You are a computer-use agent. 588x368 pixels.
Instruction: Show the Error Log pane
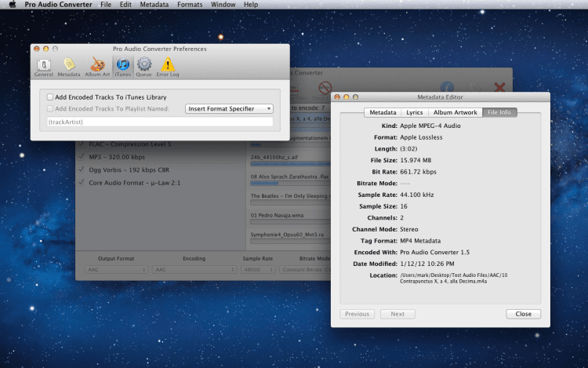tap(168, 66)
